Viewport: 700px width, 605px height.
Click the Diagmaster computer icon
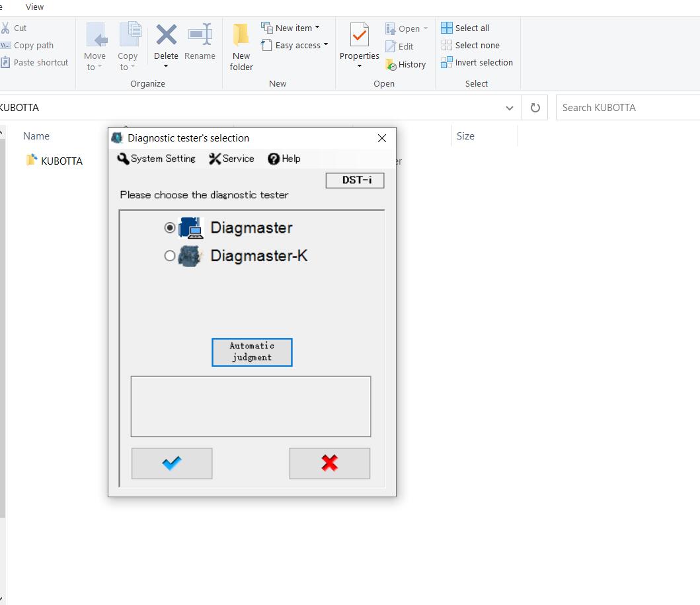pos(191,227)
